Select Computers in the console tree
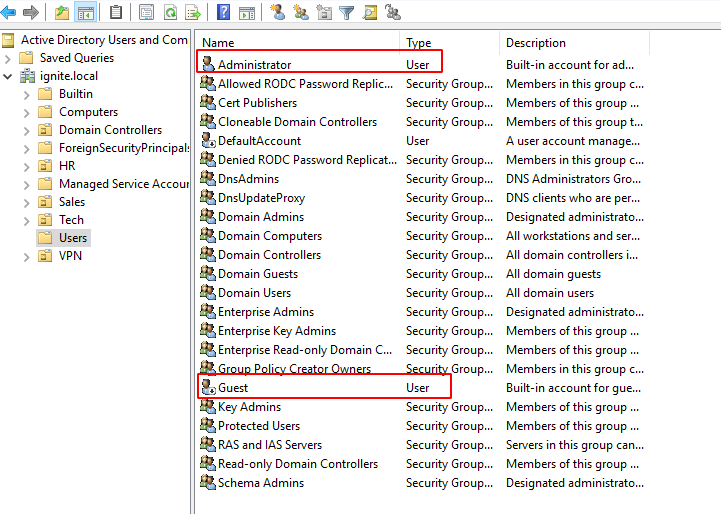 88,112
